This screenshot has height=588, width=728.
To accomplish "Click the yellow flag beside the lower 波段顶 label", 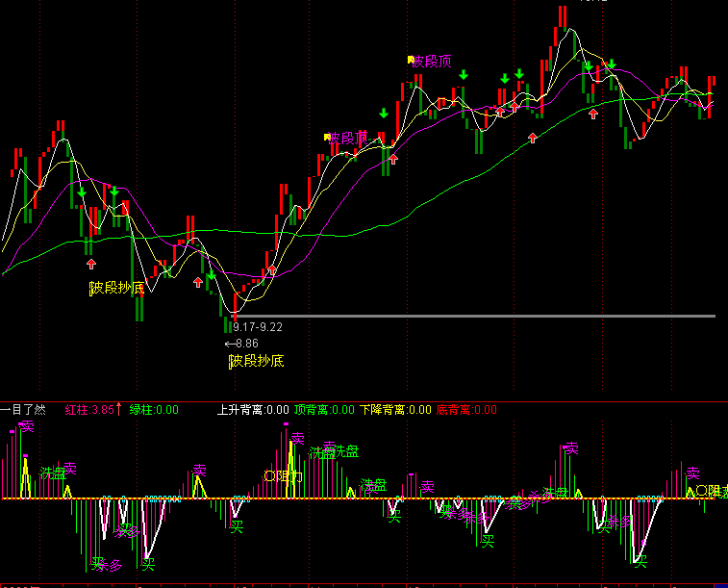I will tap(327, 137).
